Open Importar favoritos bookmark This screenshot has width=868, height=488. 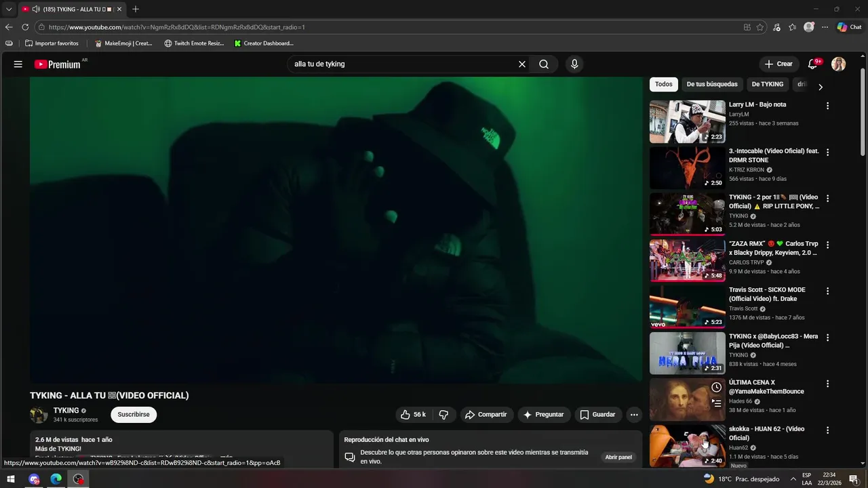(52, 43)
